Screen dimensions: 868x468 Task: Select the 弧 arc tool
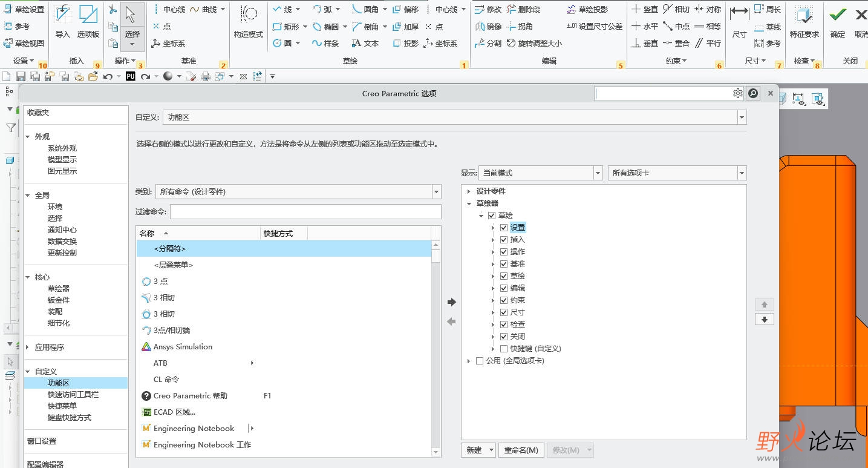point(323,10)
